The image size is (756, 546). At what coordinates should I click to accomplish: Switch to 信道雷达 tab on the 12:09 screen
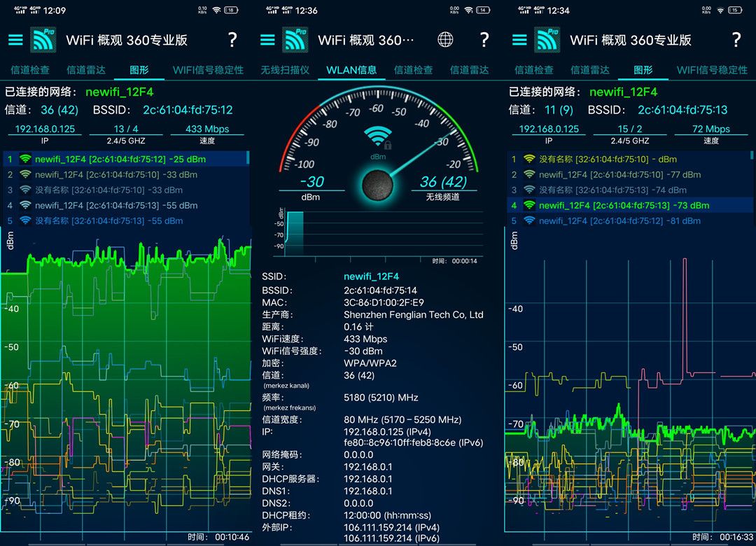click(86, 70)
